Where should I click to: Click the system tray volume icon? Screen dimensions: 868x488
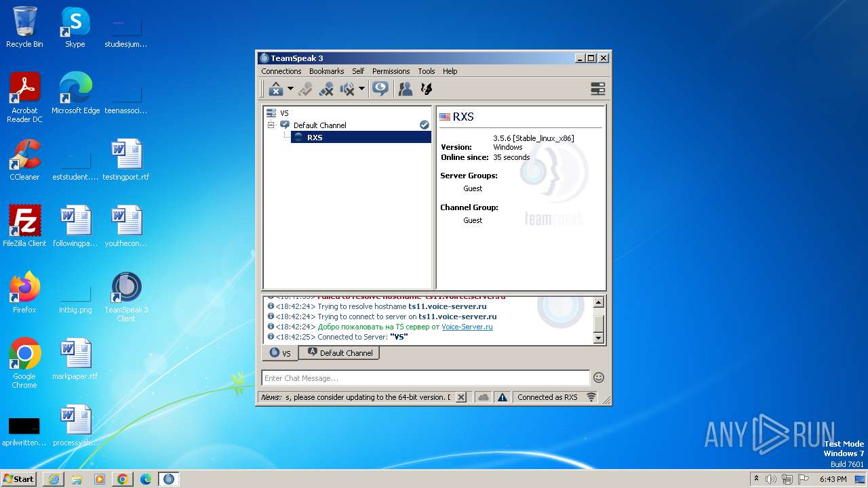point(771,479)
